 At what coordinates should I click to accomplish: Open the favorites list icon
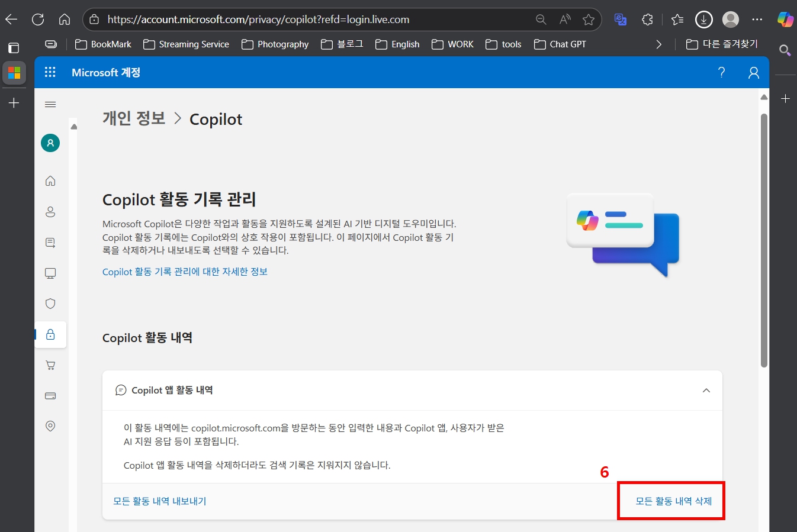[x=677, y=20]
